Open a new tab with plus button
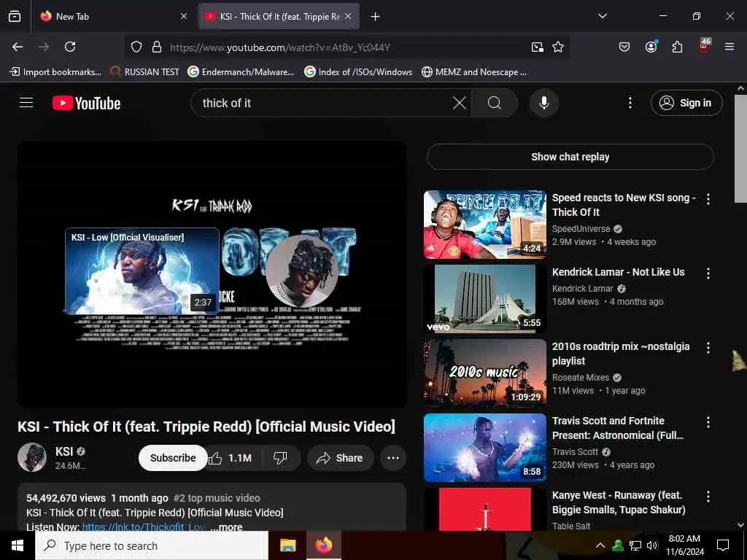This screenshot has width=747, height=560. pos(376,17)
